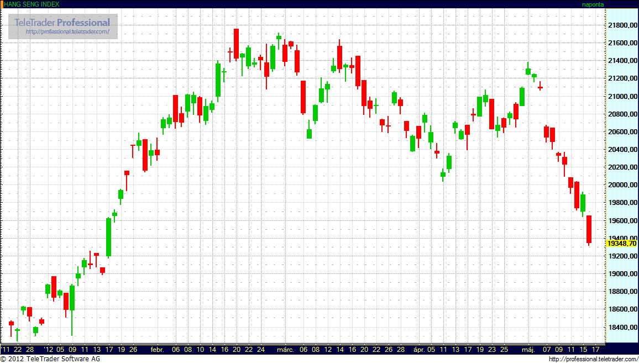Image resolution: width=639 pixels, height=364 pixels.
Task: Click the 'naponta' interval label
Action: 593,4
